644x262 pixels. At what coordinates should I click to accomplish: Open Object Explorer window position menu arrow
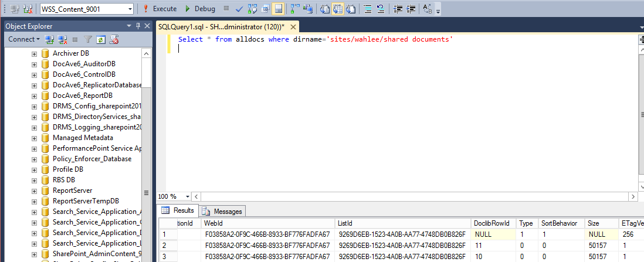click(130, 26)
